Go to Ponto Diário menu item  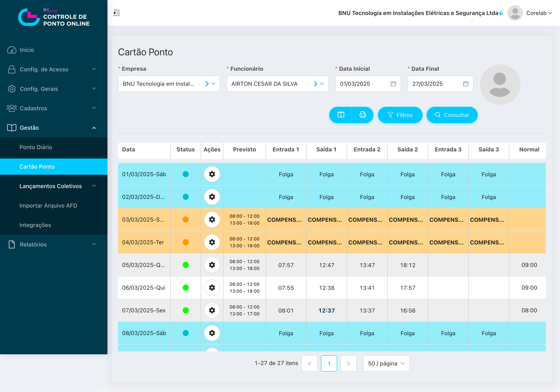pos(36,147)
